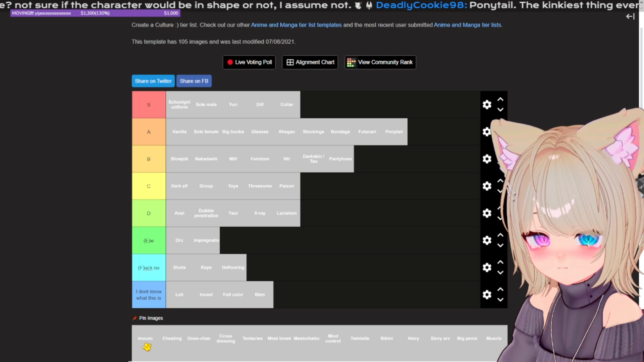The height and width of the screenshot is (362, 644).
Task: Select the Ponytail tile in A tier
Action: (394, 132)
